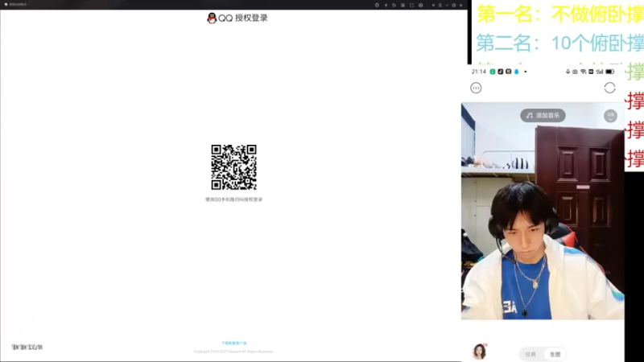Switch to the left mode tab 经典

coord(530,354)
